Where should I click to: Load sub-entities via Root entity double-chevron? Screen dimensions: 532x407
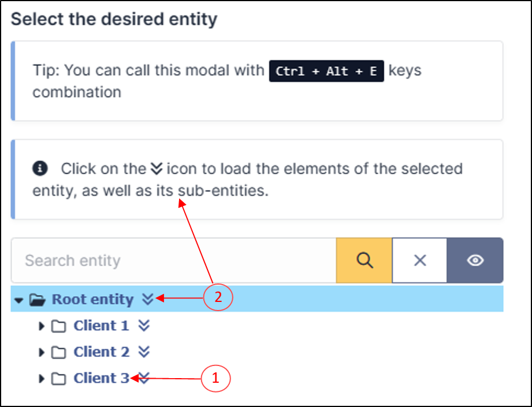[148, 299]
